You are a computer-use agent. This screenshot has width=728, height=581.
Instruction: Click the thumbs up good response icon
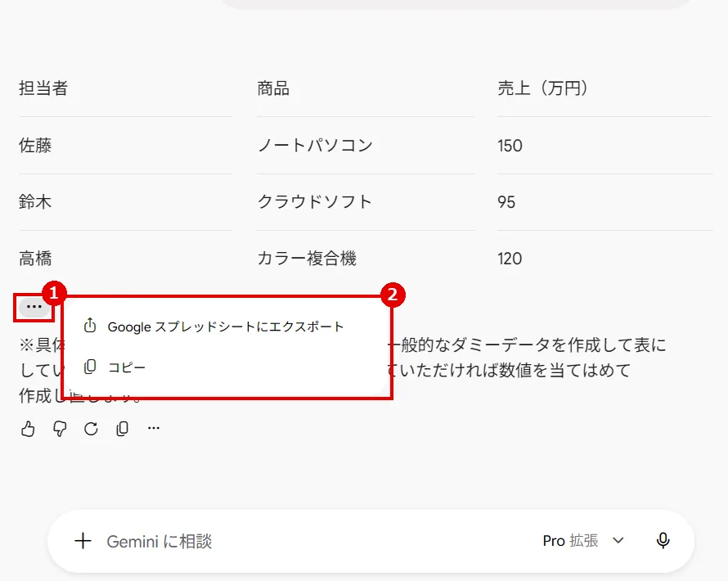[x=28, y=429]
